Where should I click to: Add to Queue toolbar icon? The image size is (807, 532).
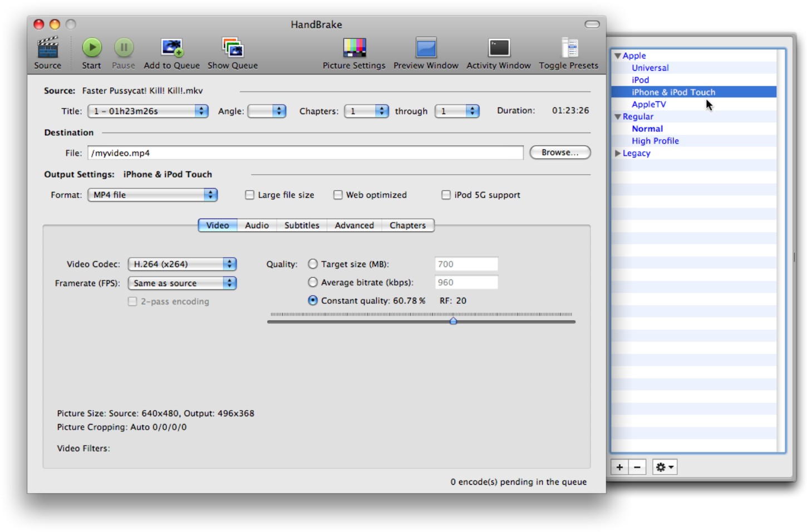coord(172,48)
